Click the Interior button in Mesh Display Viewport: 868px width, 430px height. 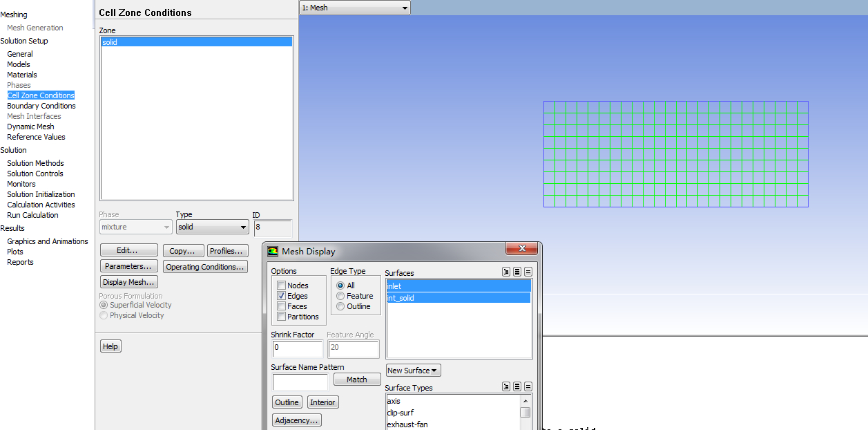coord(322,402)
